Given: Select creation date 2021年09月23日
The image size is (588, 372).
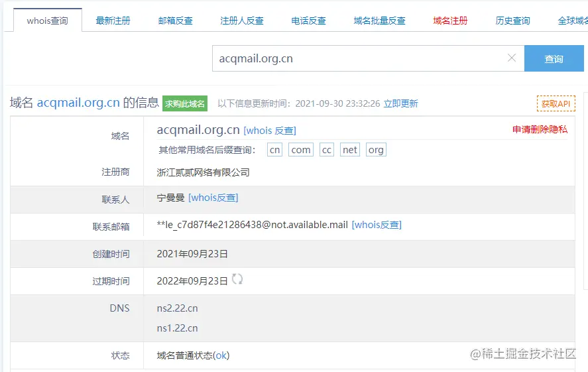Looking at the screenshot, I should (192, 254).
